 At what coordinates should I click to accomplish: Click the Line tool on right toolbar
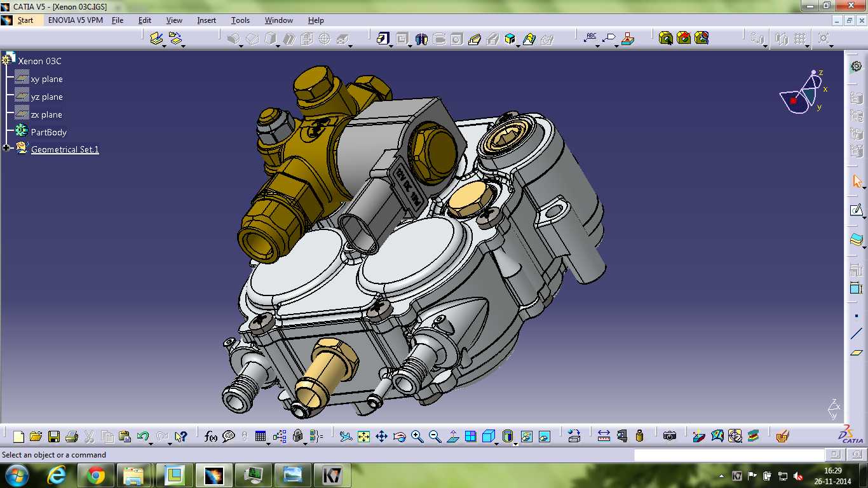pos(857,334)
